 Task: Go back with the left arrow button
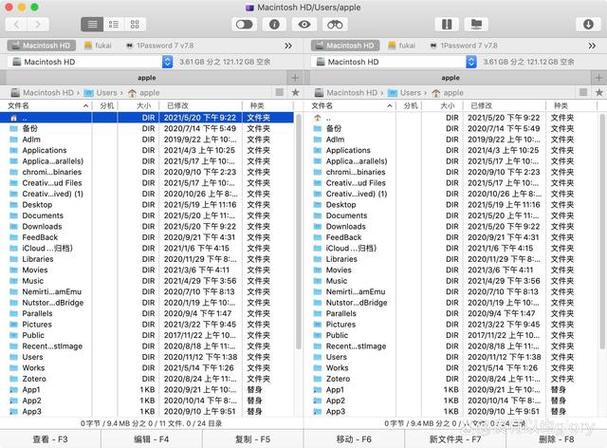click(17, 24)
